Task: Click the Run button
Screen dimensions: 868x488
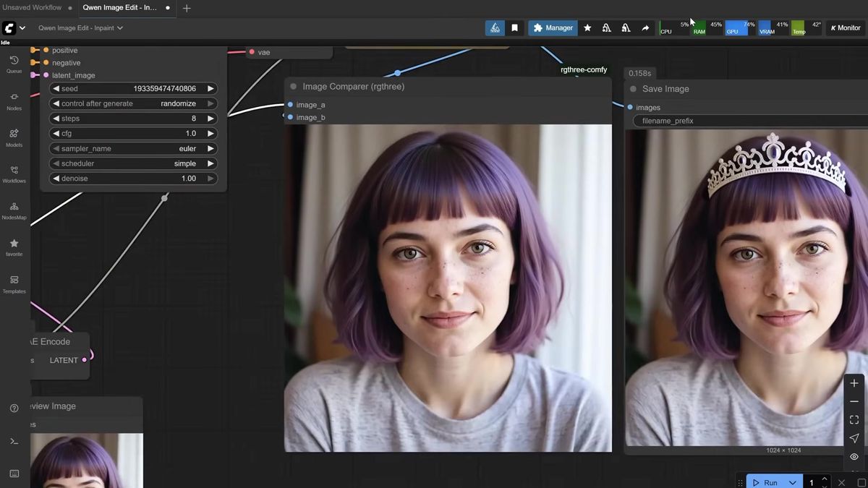Action: (765, 482)
